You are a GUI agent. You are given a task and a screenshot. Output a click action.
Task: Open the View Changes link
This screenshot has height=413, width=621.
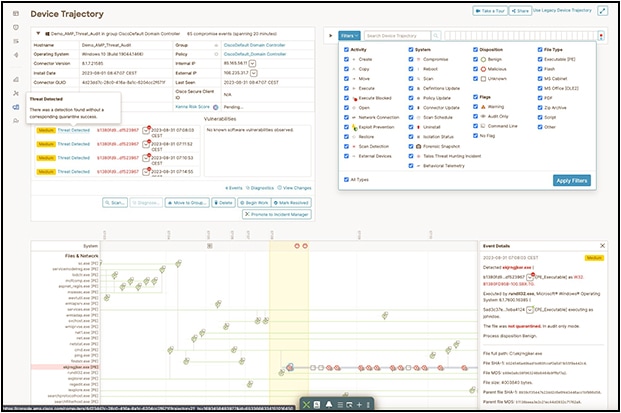pyautogui.click(x=294, y=188)
